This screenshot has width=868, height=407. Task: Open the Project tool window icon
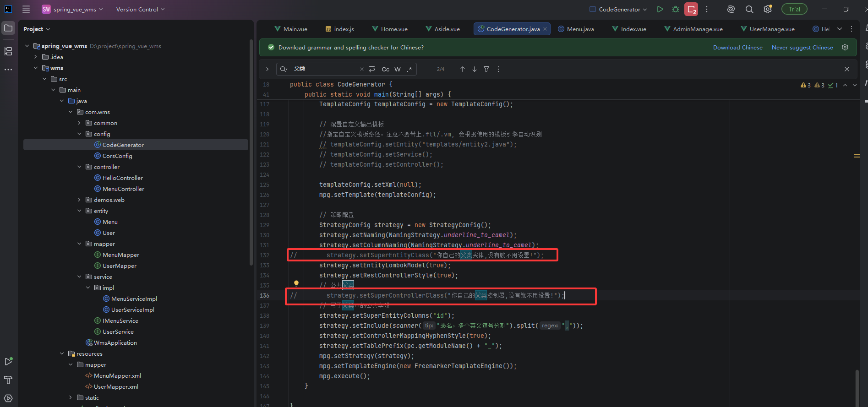8,28
